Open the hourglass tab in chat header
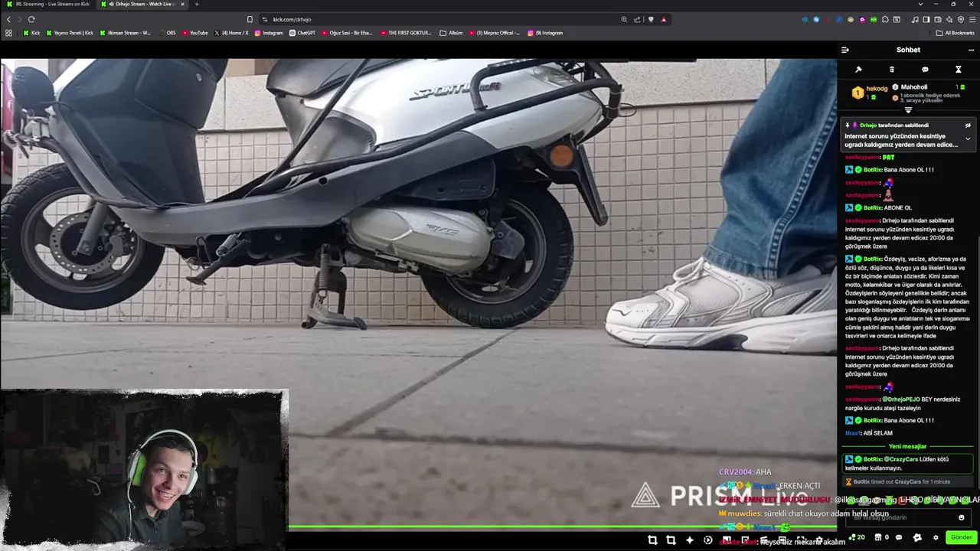The height and width of the screenshot is (551, 980). coord(958,70)
